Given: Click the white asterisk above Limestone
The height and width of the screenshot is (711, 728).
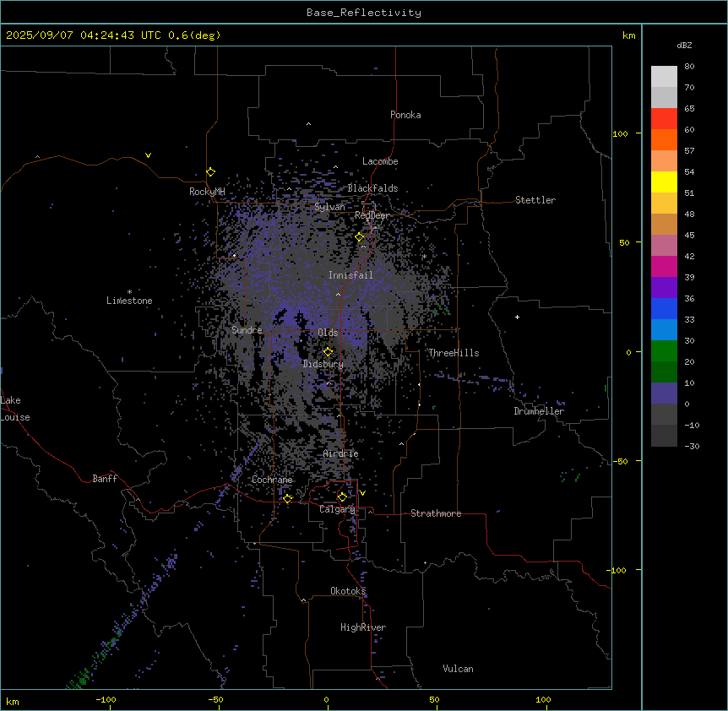Looking at the screenshot, I should (129, 292).
